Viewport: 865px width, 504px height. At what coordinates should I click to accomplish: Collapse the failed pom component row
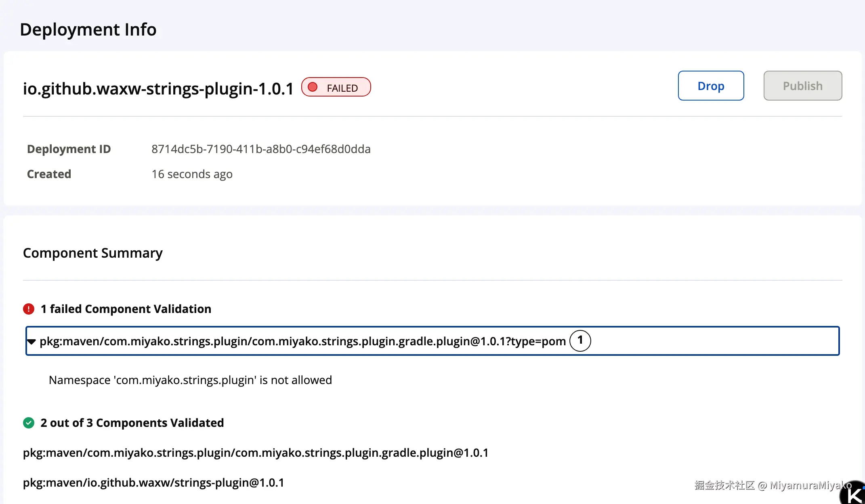31,342
